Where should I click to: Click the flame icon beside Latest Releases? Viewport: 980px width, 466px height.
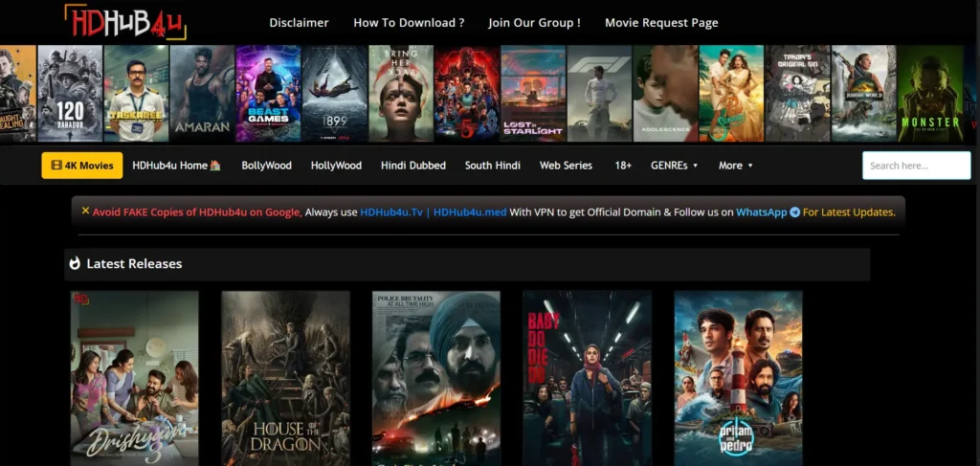point(75,263)
